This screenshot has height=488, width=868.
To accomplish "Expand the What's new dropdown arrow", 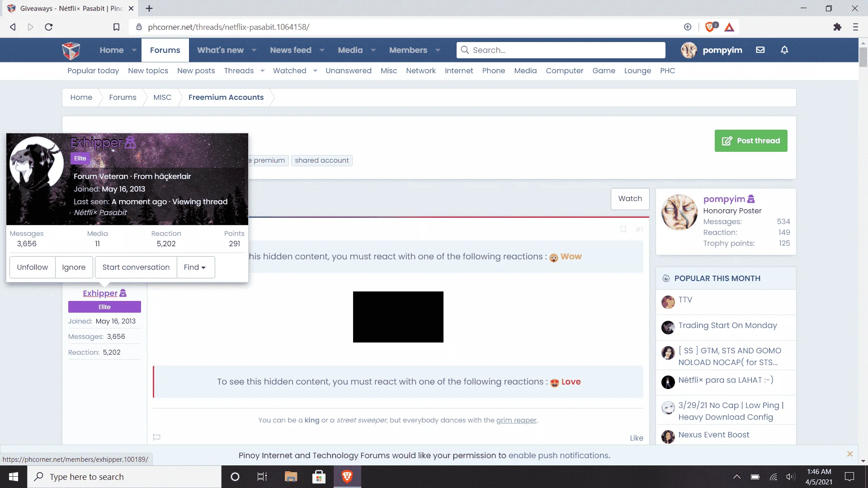I will coord(254,50).
